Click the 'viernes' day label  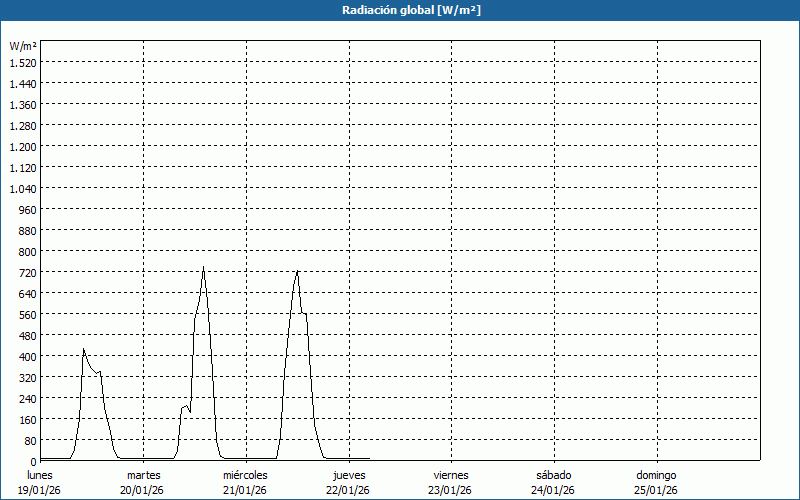click(451, 475)
